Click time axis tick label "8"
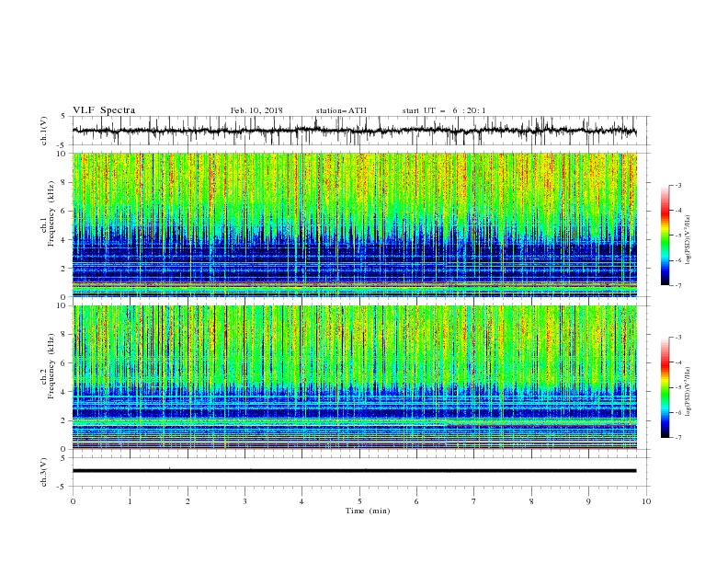Image resolution: width=728 pixels, height=563 pixels. coord(531,501)
